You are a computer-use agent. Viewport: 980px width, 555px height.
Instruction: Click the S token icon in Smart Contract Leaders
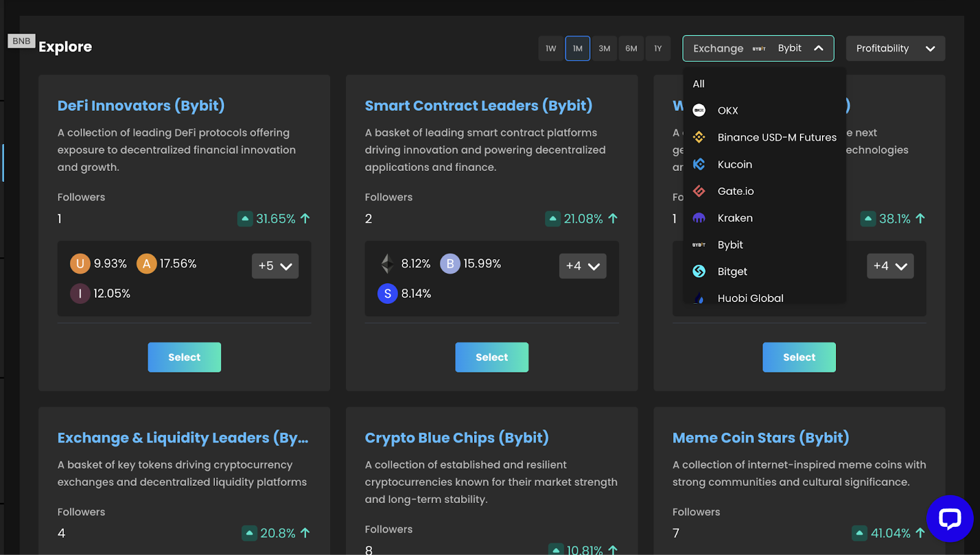388,294
